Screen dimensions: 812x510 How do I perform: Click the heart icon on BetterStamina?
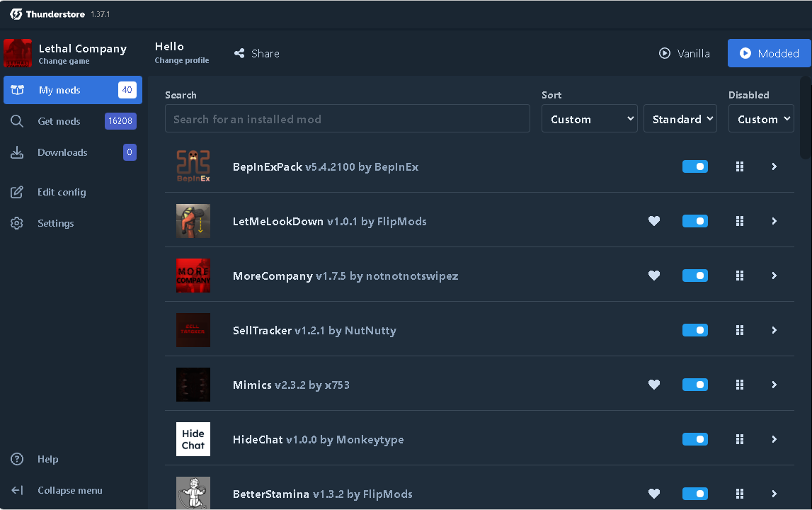click(654, 494)
